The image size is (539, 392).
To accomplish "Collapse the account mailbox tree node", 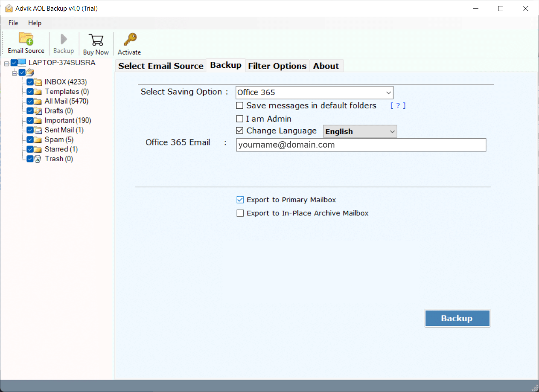I will (x=14, y=73).
